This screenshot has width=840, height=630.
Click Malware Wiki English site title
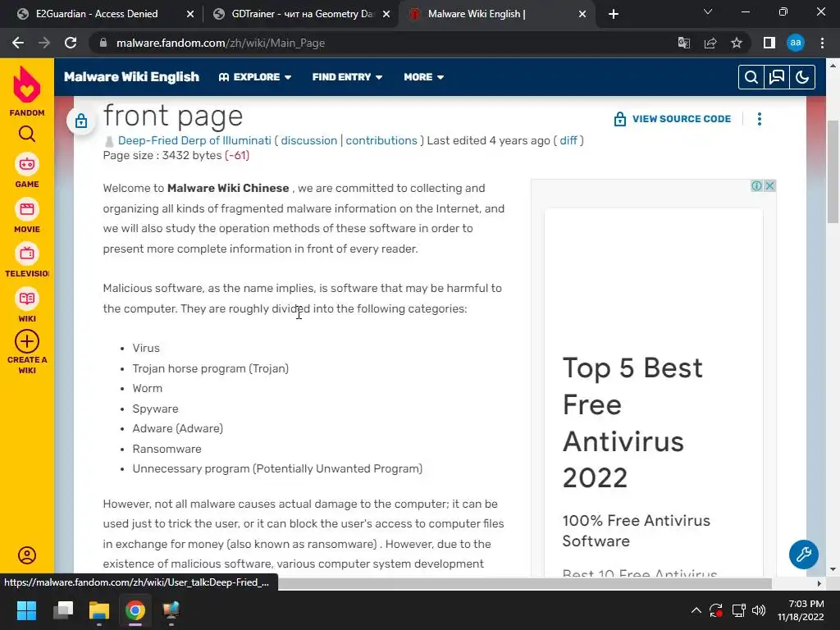tap(131, 77)
